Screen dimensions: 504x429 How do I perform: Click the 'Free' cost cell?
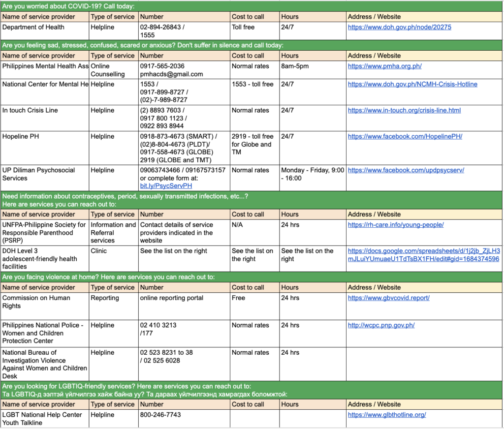(254, 306)
